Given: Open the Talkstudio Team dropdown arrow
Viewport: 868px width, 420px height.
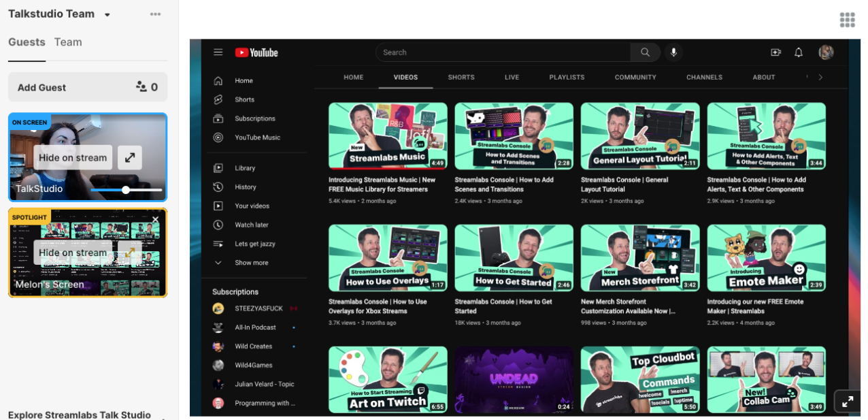Looking at the screenshot, I should (x=107, y=15).
